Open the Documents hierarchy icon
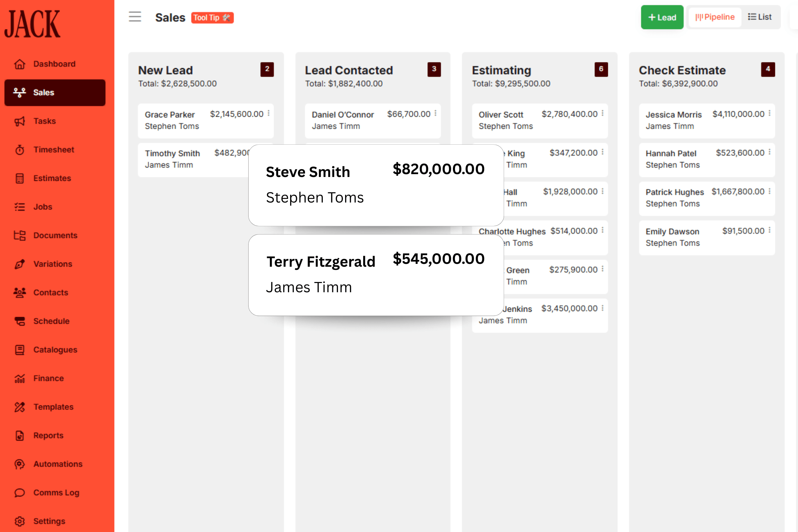 point(20,235)
